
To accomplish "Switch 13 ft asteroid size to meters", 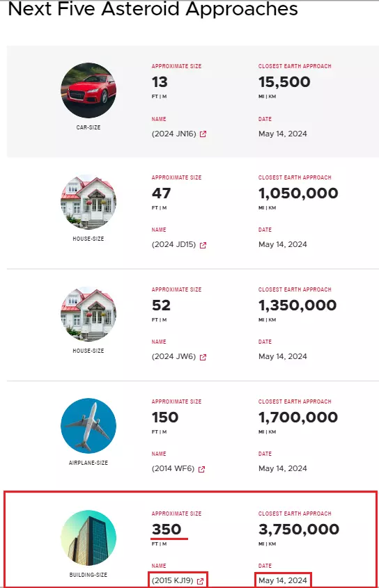I will coord(164,96).
